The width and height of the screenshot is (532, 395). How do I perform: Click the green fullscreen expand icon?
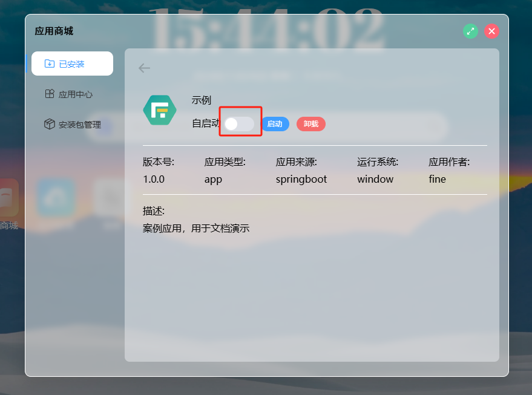[x=470, y=31]
